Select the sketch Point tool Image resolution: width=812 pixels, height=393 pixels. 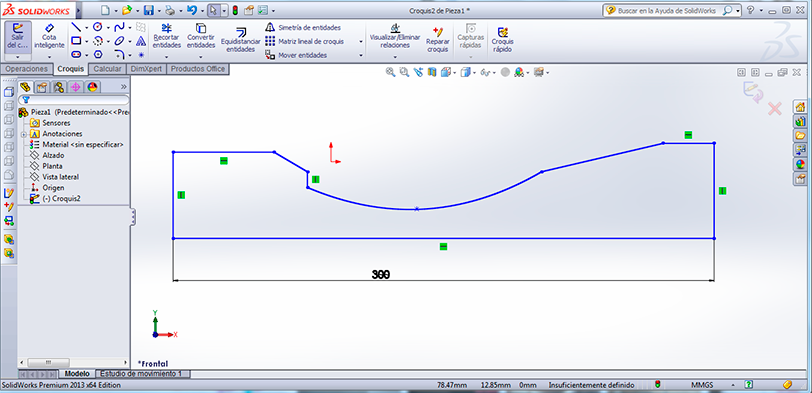click(141, 54)
